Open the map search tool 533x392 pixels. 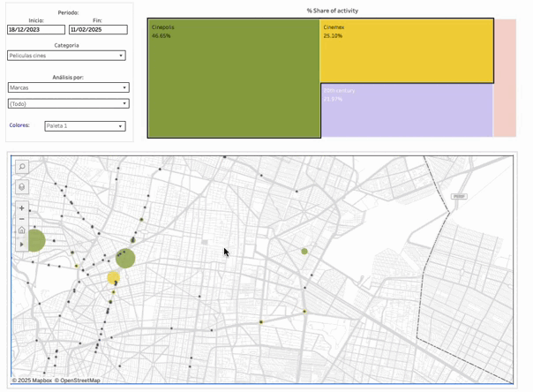click(x=22, y=167)
